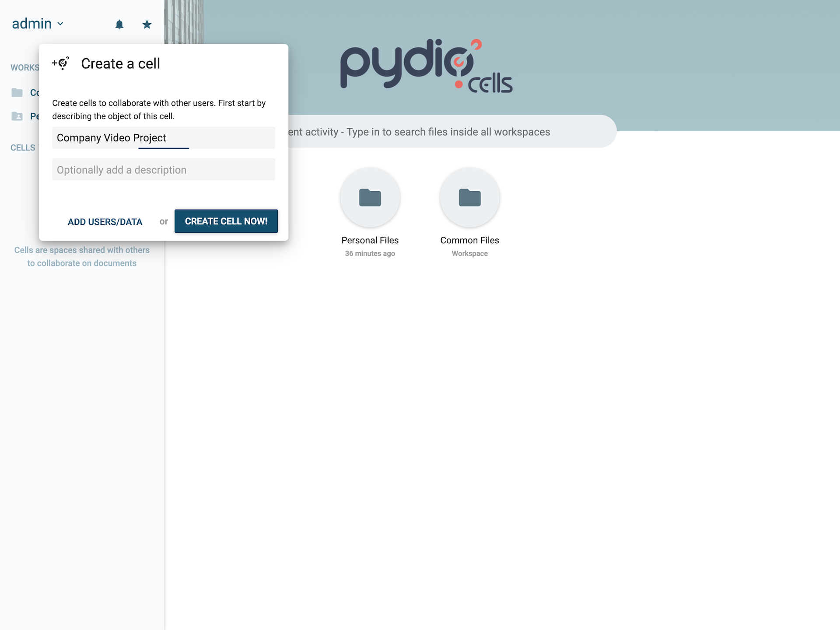Click the Personal Files label
The image size is (840, 630).
point(370,240)
